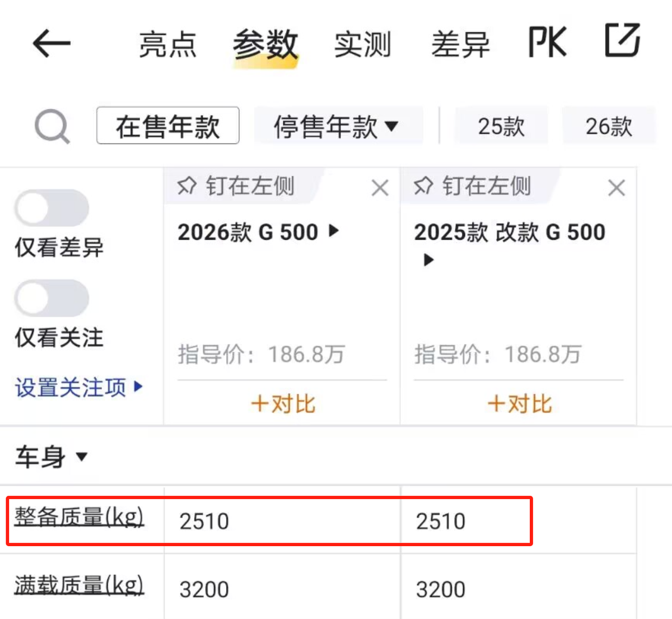Open the PK comparison icon
This screenshot has height=619, width=672.
(547, 43)
